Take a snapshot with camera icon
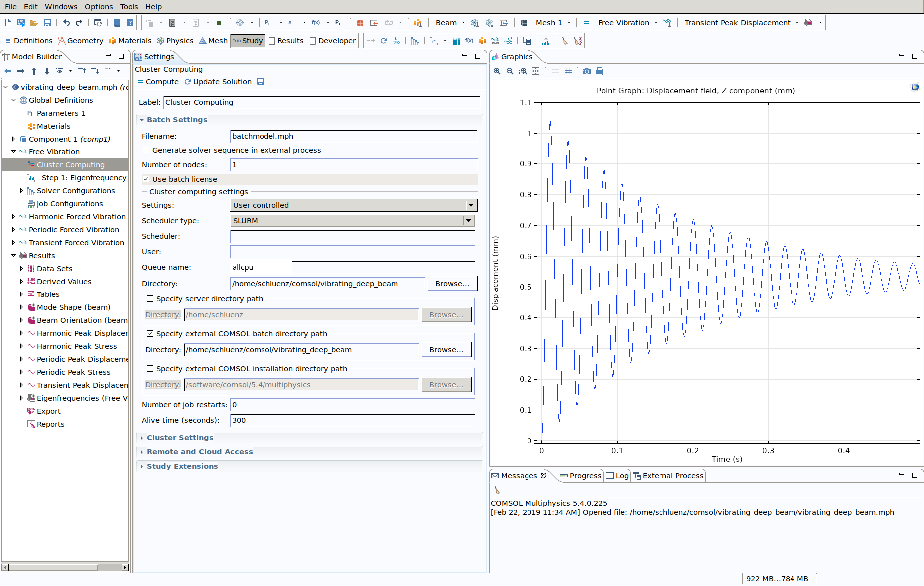 [x=587, y=71]
